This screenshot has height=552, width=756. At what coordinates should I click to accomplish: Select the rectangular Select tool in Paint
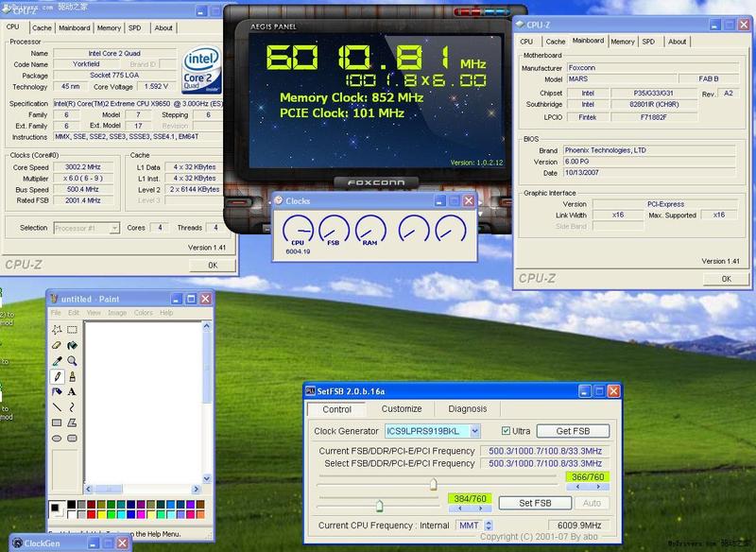73,330
